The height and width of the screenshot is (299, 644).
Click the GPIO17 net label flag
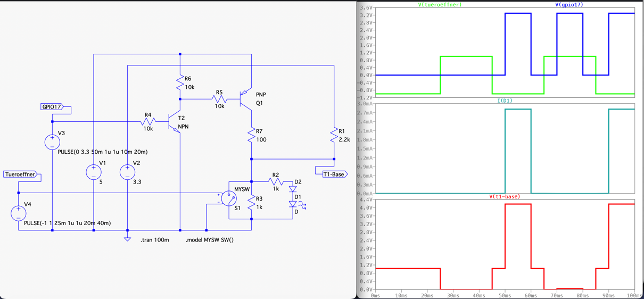tap(52, 107)
